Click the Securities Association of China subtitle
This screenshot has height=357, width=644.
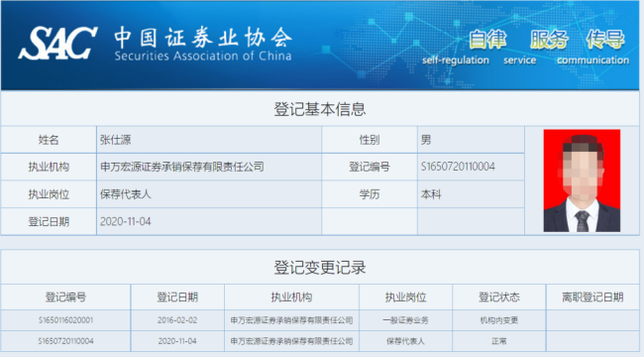point(203,56)
